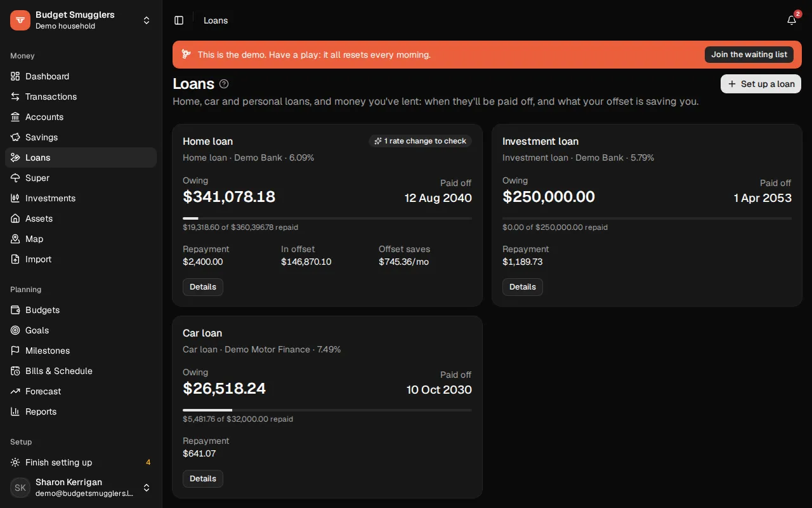Go to Forecast in the sidebar
Viewport: 812px width, 508px height.
pyautogui.click(x=81, y=391)
